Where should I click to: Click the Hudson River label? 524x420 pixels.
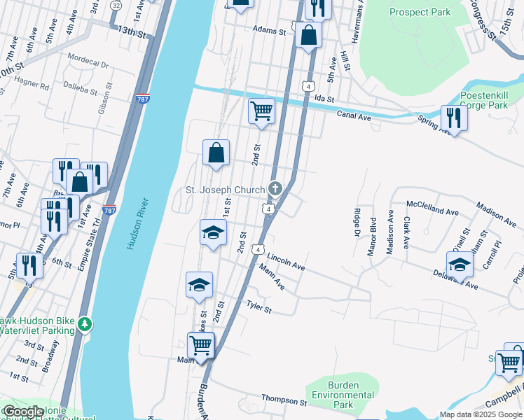[x=138, y=223]
